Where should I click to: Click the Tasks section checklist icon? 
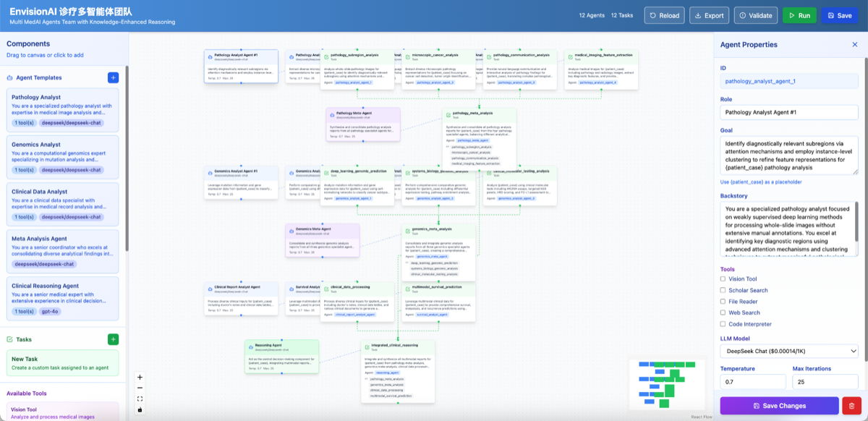[9, 339]
